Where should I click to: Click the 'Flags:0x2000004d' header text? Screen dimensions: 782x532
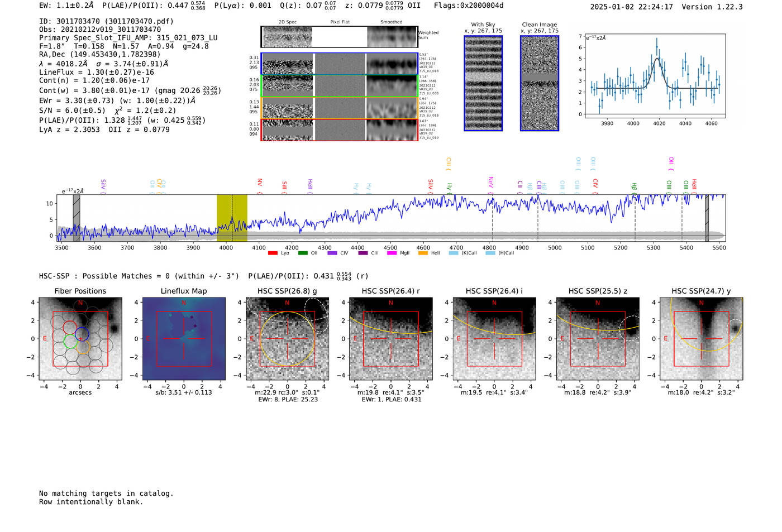pos(469,6)
